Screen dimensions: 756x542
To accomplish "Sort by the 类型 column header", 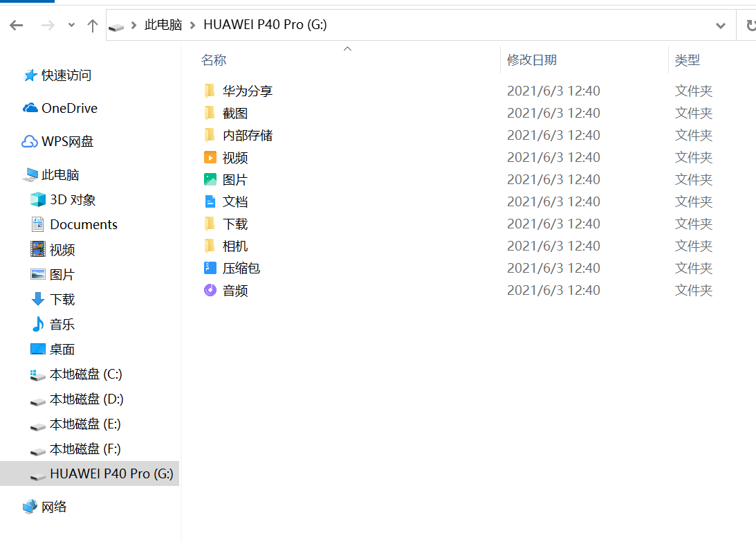I will pyautogui.click(x=687, y=60).
